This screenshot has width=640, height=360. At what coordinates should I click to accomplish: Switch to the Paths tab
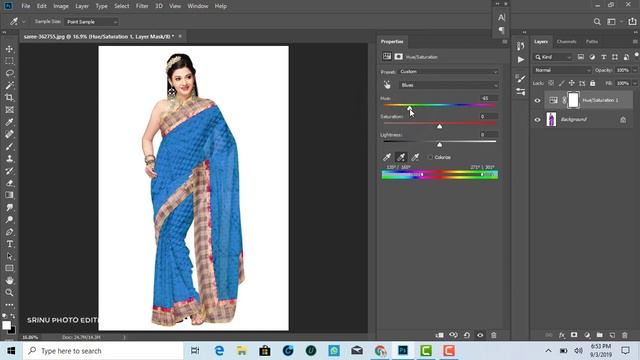click(592, 42)
